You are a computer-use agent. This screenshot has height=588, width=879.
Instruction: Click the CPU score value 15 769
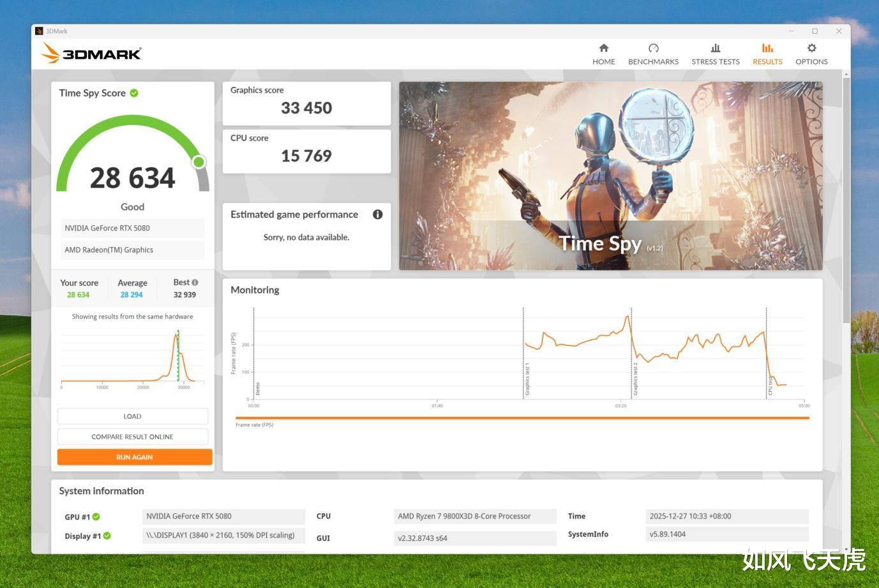click(x=306, y=156)
